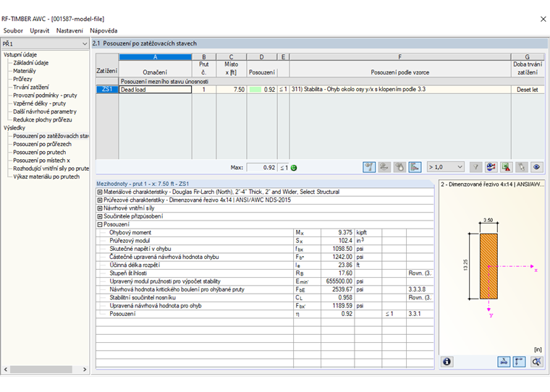
Task: Toggle the serviceability limit state filter icon
Action: click(x=384, y=167)
